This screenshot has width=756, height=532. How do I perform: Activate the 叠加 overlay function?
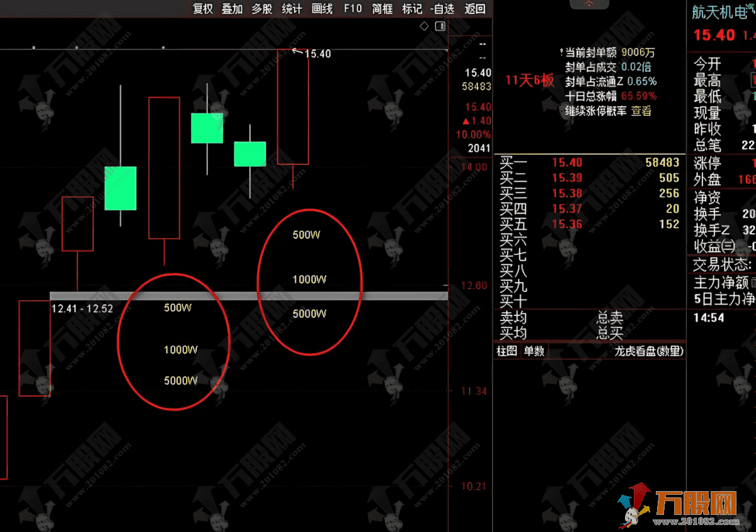[x=232, y=9]
